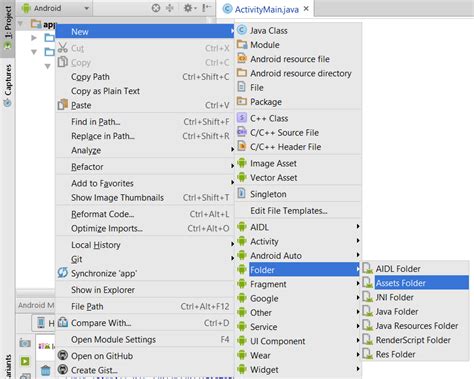This screenshot has height=379, width=474.
Task: Click the Package folder icon
Action: coord(242,101)
